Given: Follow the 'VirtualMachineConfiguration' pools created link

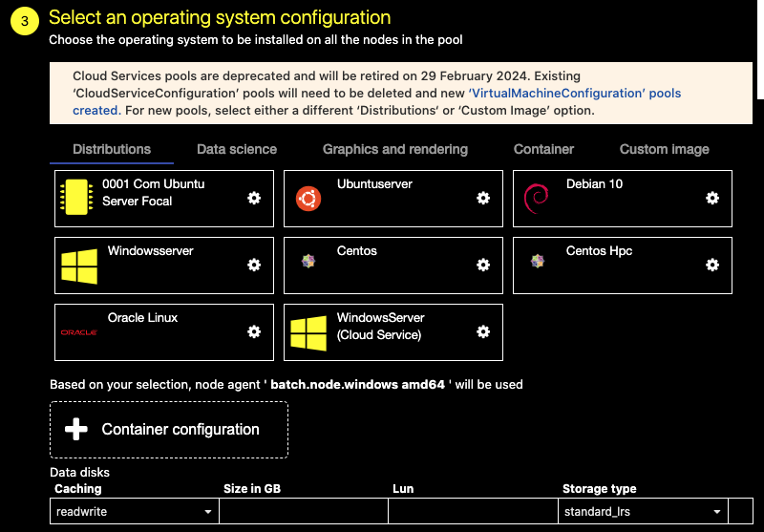Looking at the screenshot, I should click(x=376, y=101).
